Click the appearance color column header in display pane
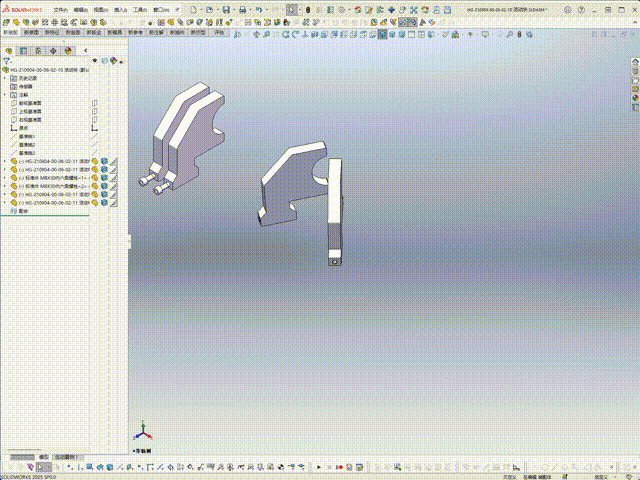640x480 pixels. (x=113, y=61)
